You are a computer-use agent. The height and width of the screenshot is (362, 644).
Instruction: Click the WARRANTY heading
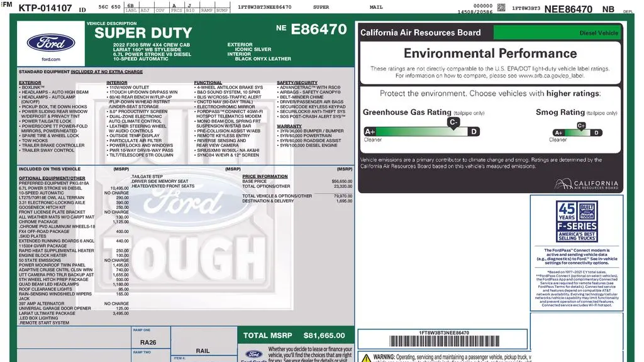(289, 126)
